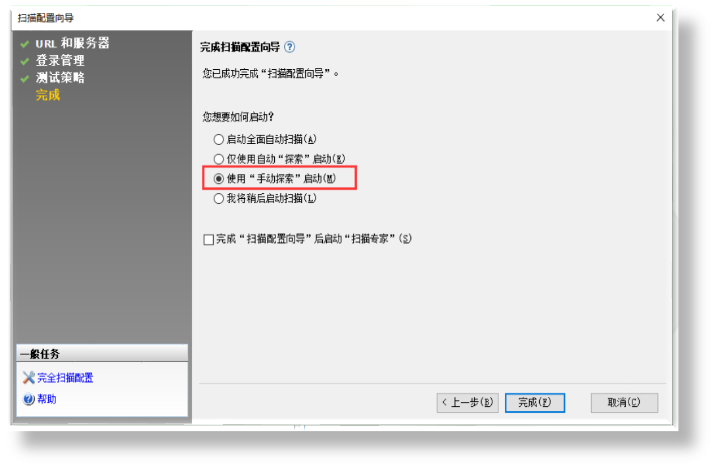Select 仅使用自动"探索"启动 radio option
The image size is (717, 470).
click(x=219, y=159)
